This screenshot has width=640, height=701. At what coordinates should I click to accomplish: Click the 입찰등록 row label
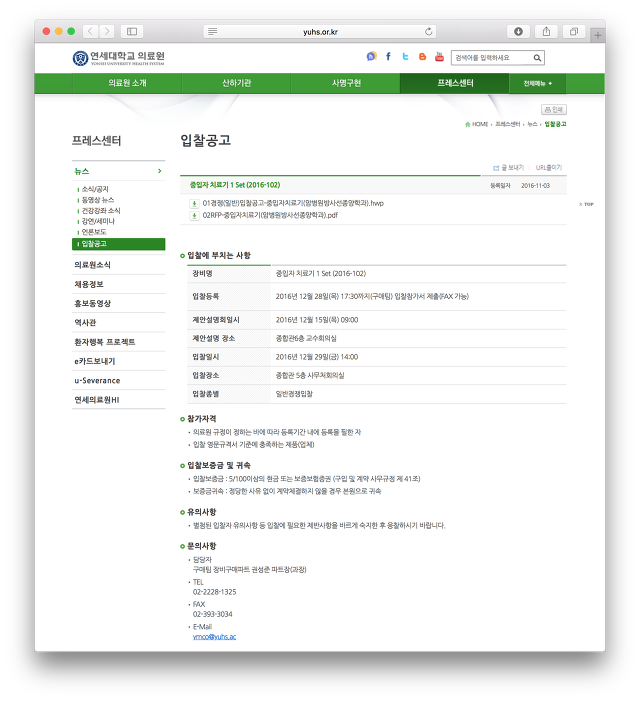tap(206, 296)
